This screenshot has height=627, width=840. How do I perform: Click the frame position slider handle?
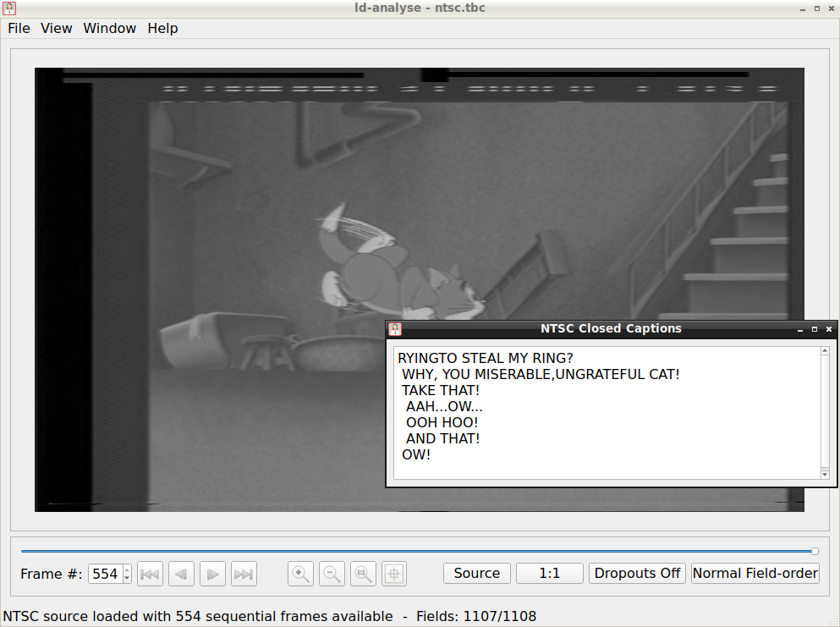tap(815, 551)
